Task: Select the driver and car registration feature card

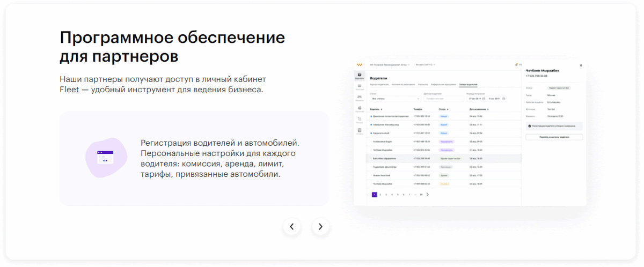Action: 194,159
